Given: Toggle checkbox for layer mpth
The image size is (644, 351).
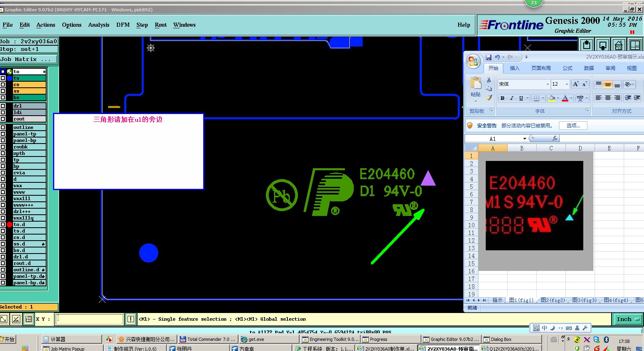Looking at the screenshot, I should (3, 153).
